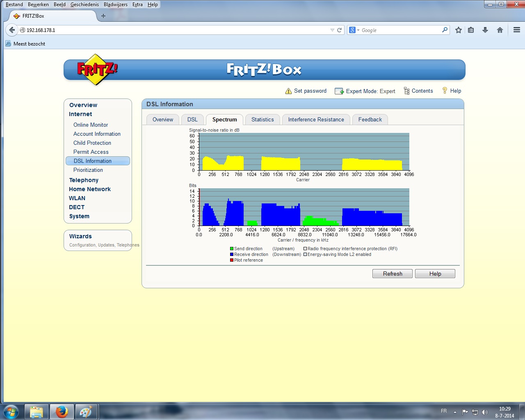The height and width of the screenshot is (420, 525).
Task: Open the Interference Resistance tab
Action: coord(316,119)
